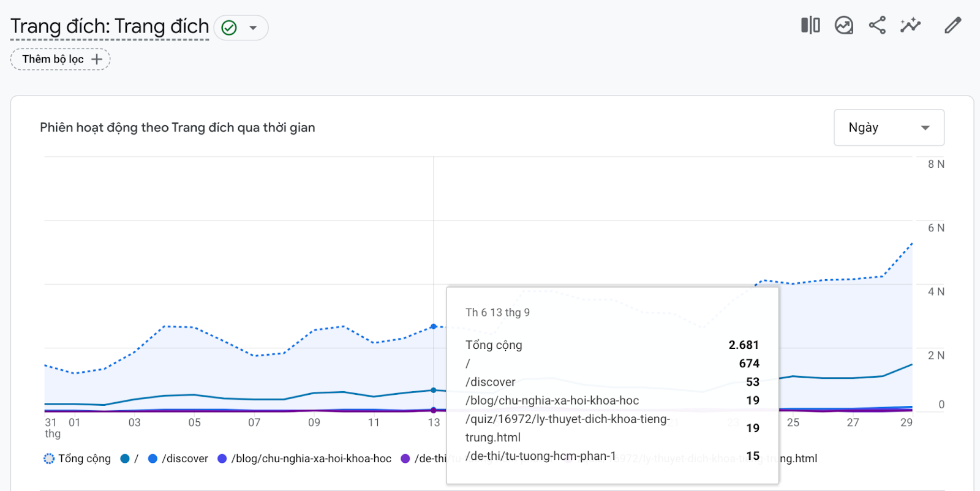This screenshot has width=980, height=491.
Task: Click the tooltip /discover row label
Action: coord(491,382)
